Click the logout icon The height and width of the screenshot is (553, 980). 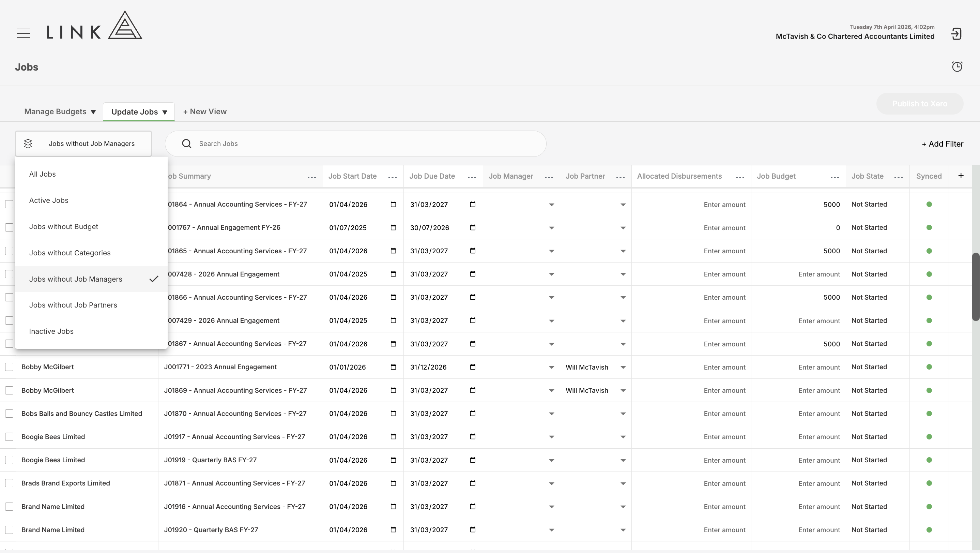(x=956, y=34)
